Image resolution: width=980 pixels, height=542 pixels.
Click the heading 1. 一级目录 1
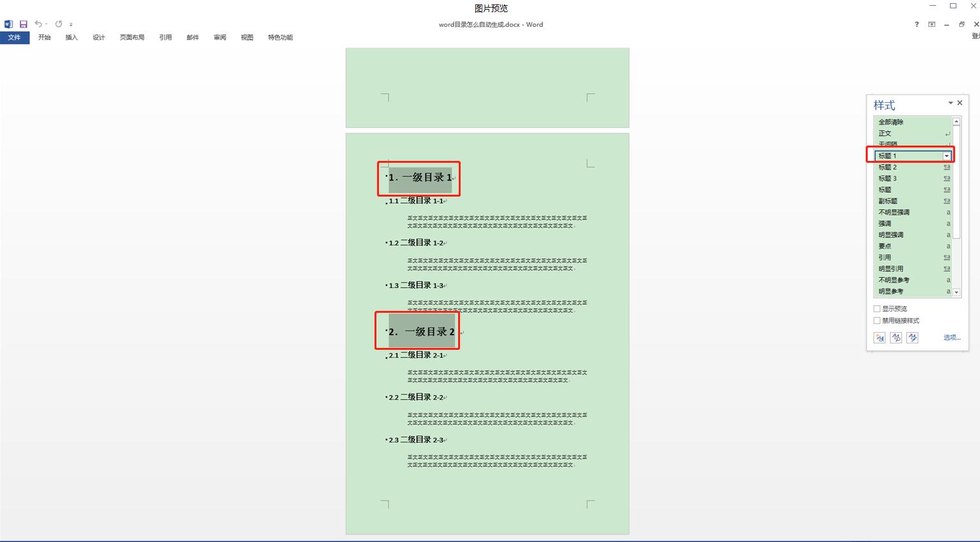420,177
